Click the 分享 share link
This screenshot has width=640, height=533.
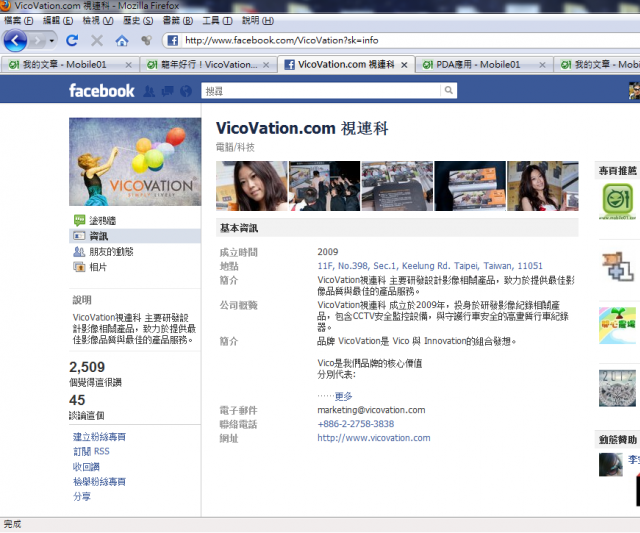[82, 497]
